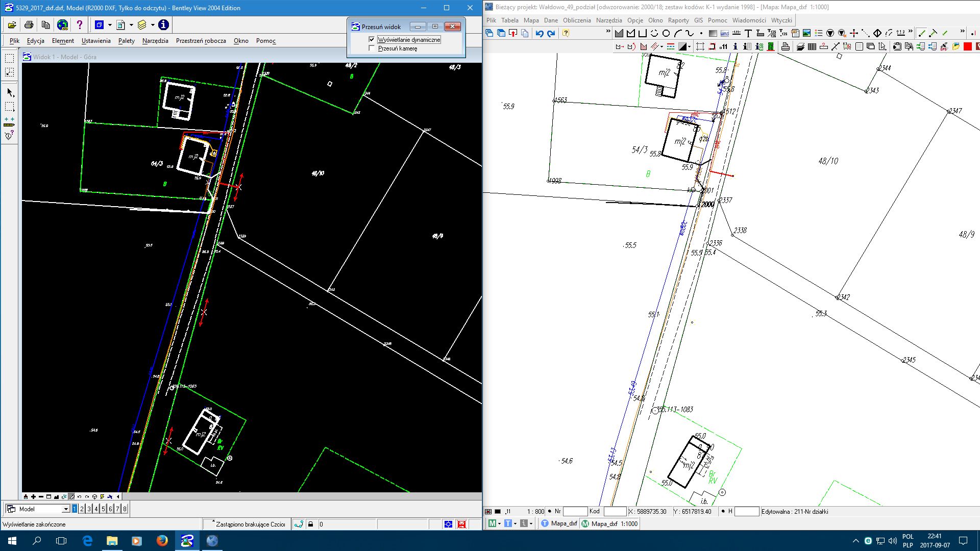Open file icon in Bentley View toolbar

[x=12, y=24]
